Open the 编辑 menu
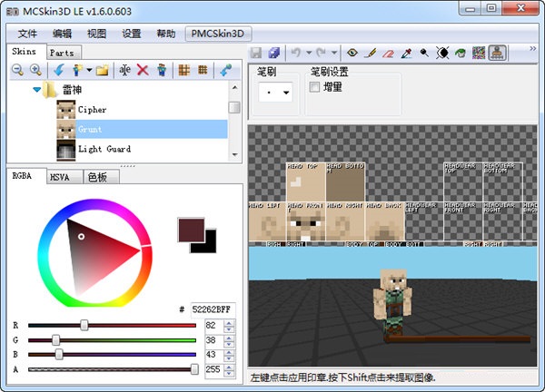The height and width of the screenshot is (392, 545). 62,34
